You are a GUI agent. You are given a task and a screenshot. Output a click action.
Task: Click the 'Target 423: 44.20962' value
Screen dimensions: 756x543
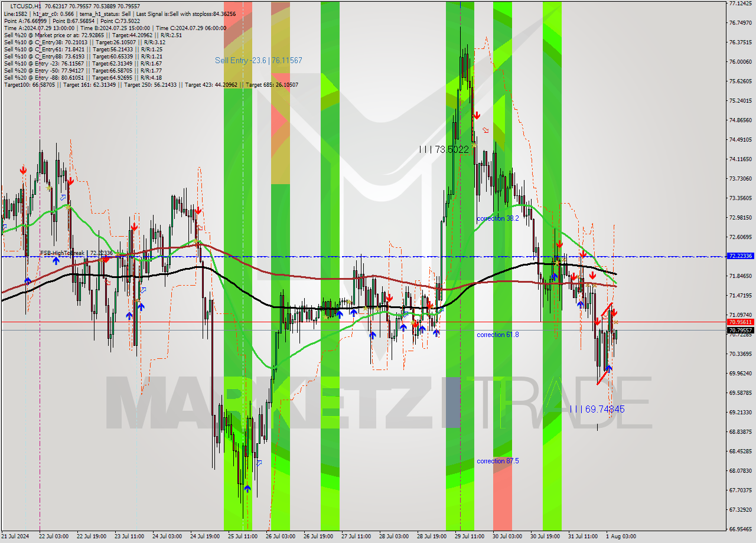(211, 84)
